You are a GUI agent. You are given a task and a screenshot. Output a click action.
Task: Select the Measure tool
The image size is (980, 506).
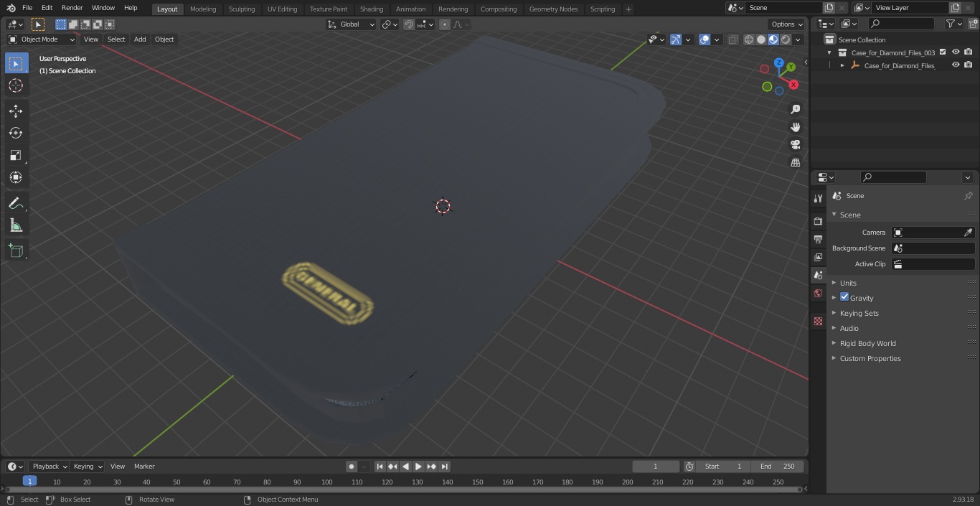17,226
